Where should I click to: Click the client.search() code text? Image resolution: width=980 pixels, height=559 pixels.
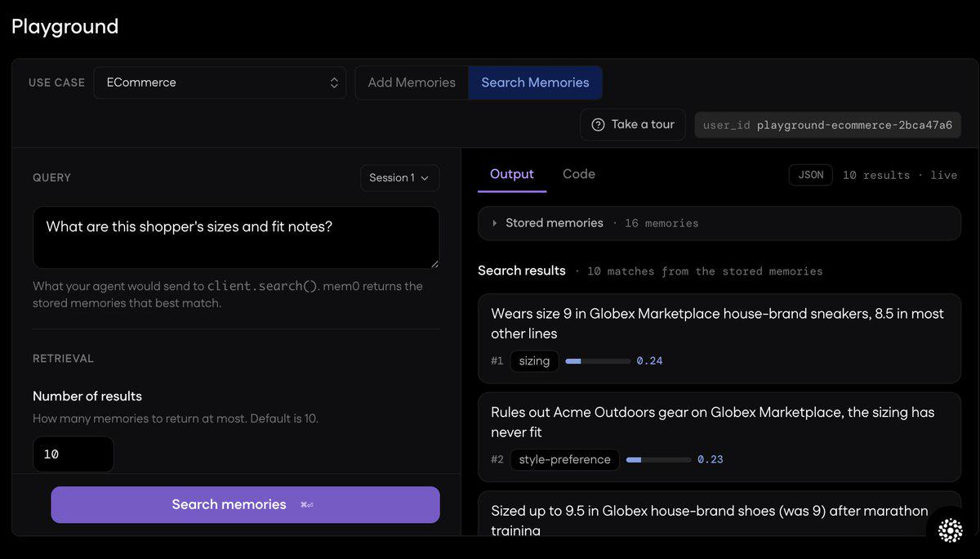click(x=262, y=286)
